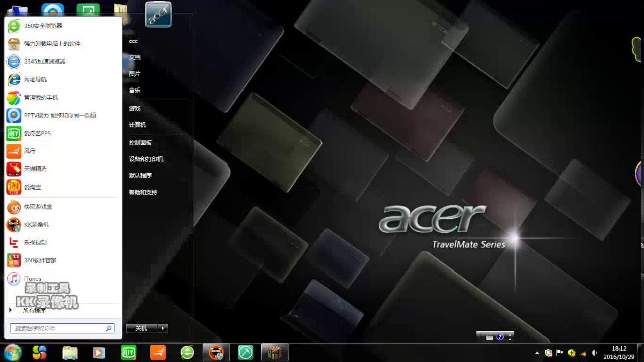This screenshot has height=362, width=644.
Task: Open the media player icon on the taskbar
Action: point(99,353)
